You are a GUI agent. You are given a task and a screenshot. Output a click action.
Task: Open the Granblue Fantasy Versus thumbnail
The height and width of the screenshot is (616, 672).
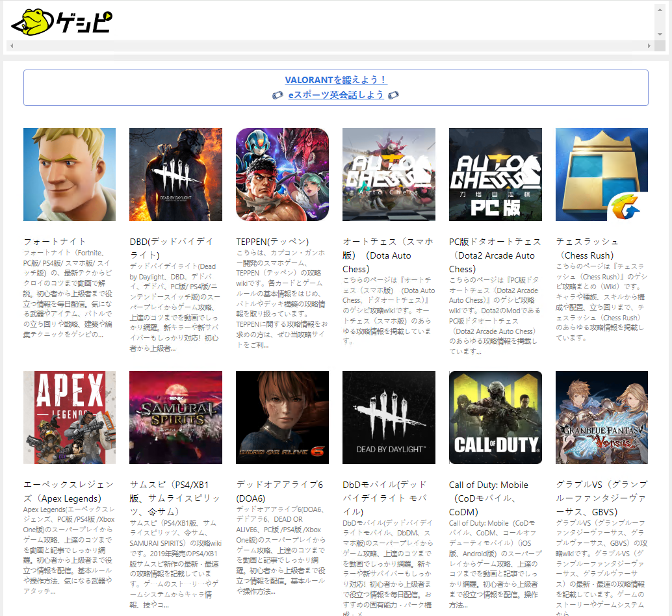click(x=602, y=418)
